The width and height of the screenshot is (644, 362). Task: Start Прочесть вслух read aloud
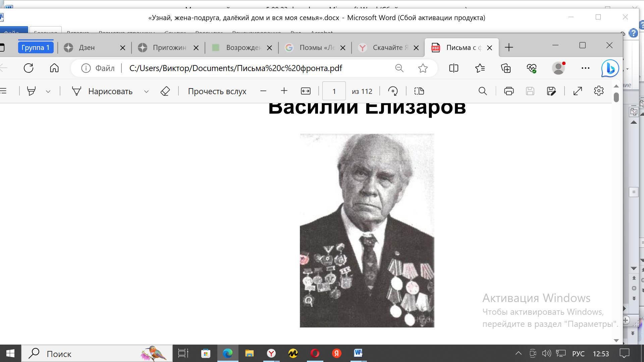[x=217, y=91]
